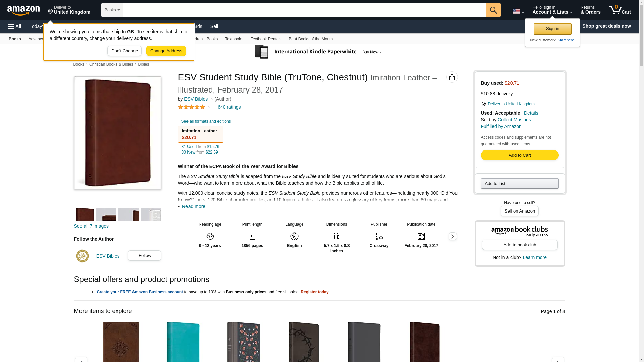Viewport: 644px width, 362px height.
Task: Click the next arrow in product details carousel
Action: pos(452,236)
